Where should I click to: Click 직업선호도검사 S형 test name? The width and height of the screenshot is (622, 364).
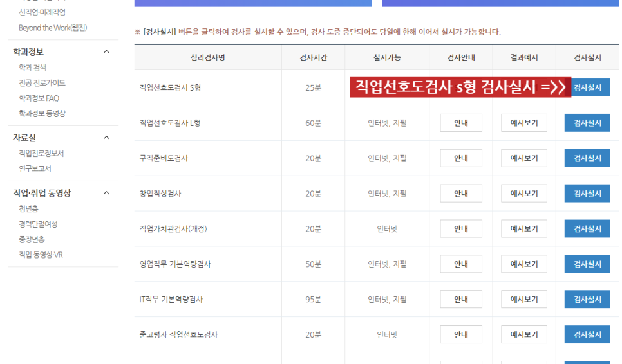[x=170, y=87]
